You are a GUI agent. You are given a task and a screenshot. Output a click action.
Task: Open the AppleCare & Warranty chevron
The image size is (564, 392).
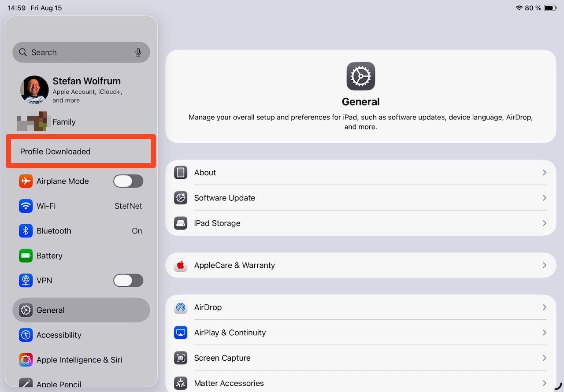545,265
